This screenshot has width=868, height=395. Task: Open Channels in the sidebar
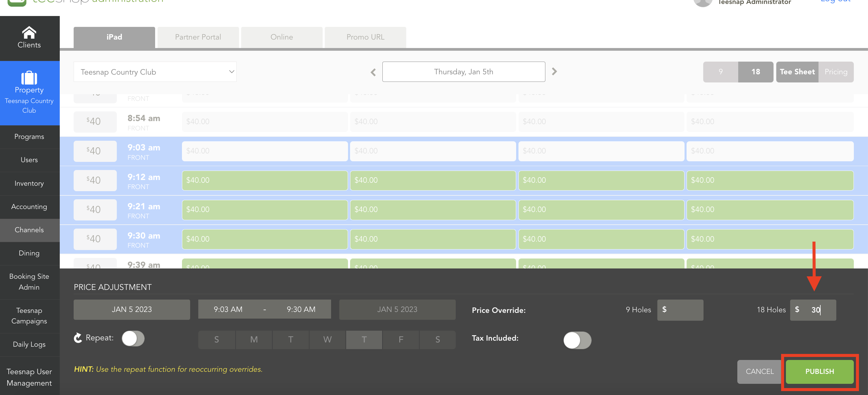(29, 230)
